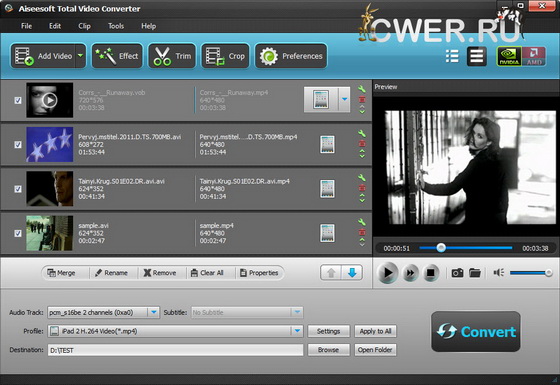
Task: Click the Settings button
Action: click(x=329, y=331)
